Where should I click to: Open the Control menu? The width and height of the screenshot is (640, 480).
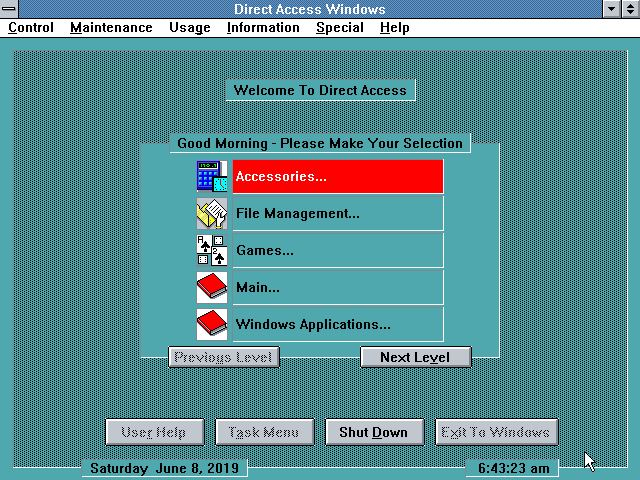(31, 28)
